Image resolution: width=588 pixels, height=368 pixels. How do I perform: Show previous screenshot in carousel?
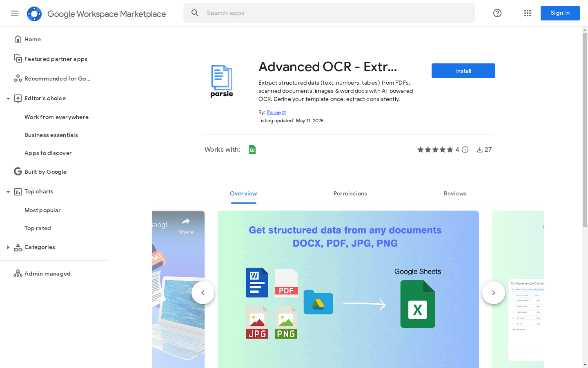click(x=203, y=293)
